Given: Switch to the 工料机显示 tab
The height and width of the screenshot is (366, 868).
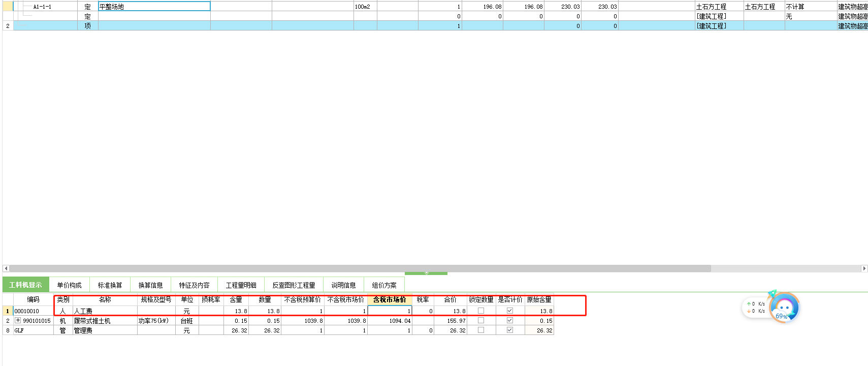Looking at the screenshot, I should pyautogui.click(x=25, y=285).
